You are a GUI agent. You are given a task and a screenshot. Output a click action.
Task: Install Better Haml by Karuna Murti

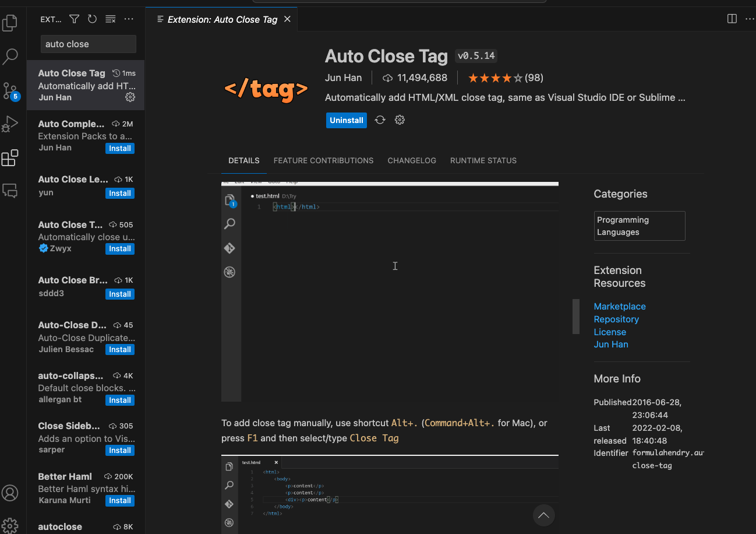120,500
